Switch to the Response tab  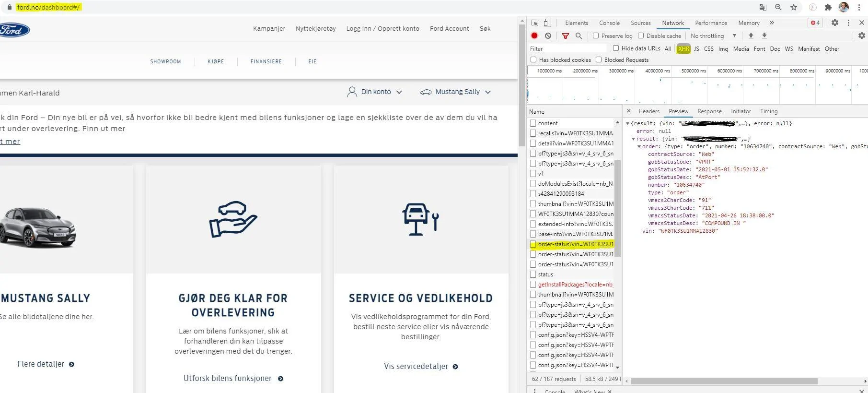pos(709,111)
